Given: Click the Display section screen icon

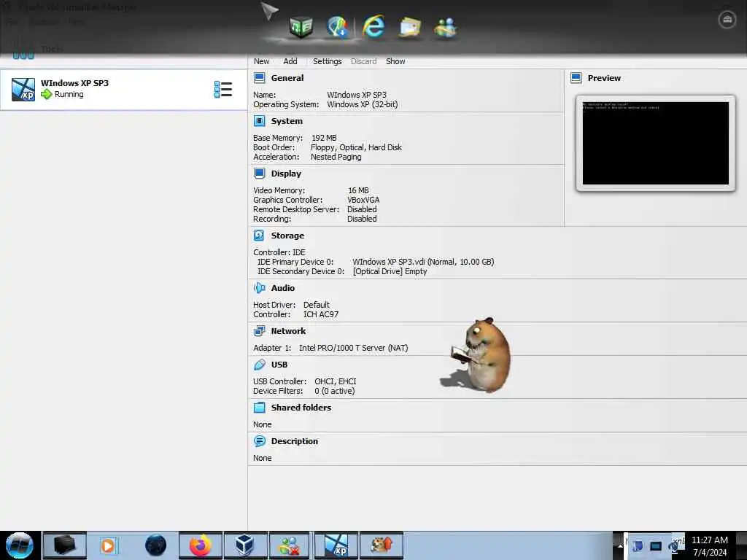Looking at the screenshot, I should tap(259, 174).
